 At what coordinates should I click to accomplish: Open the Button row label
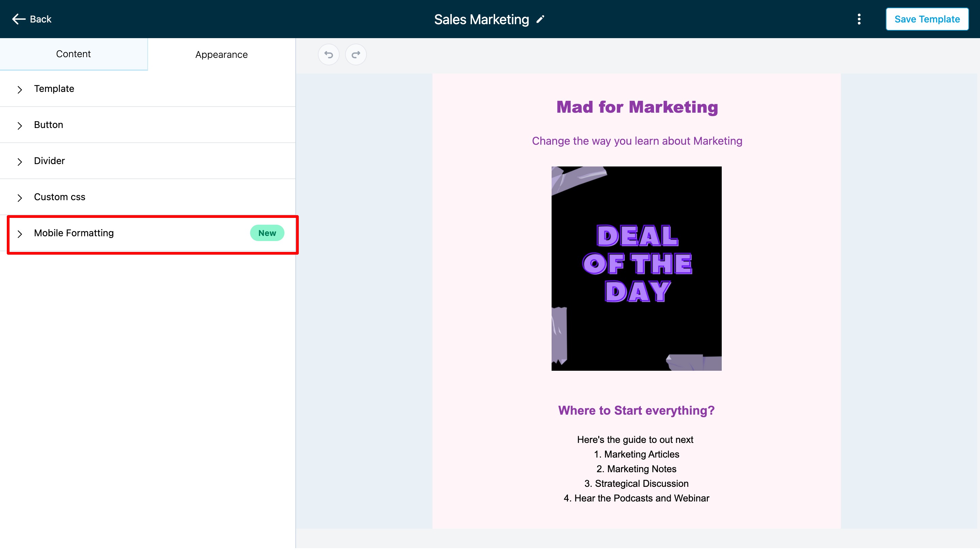point(48,125)
